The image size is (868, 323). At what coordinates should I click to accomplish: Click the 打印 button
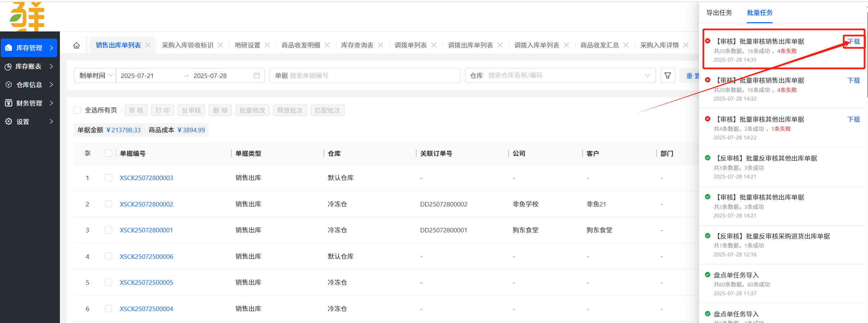click(x=163, y=110)
